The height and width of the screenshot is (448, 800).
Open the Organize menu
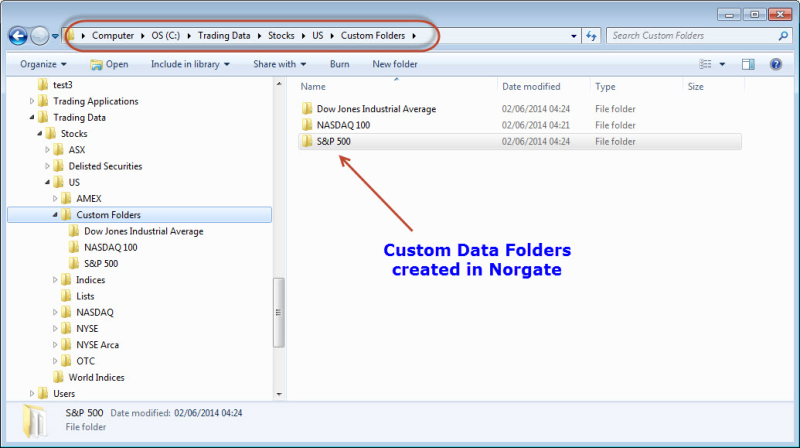pyautogui.click(x=43, y=64)
